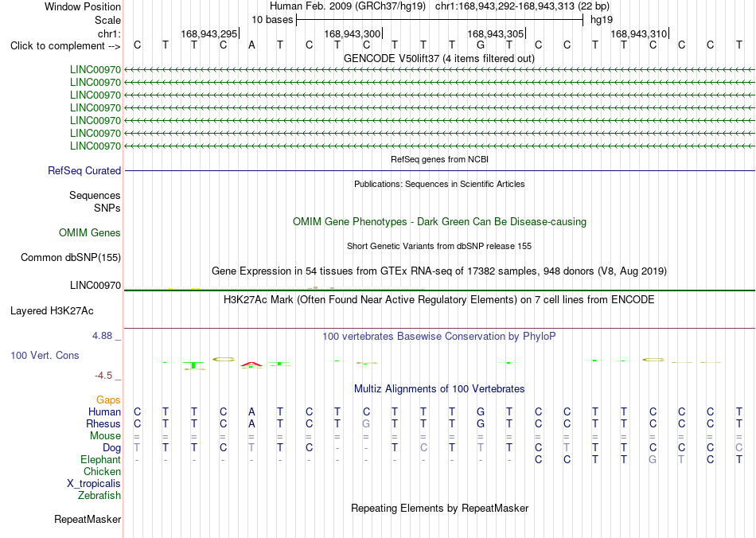The width and height of the screenshot is (756, 538).
Task: Click the 168,943,295 coordinate marker
Action: [209, 33]
